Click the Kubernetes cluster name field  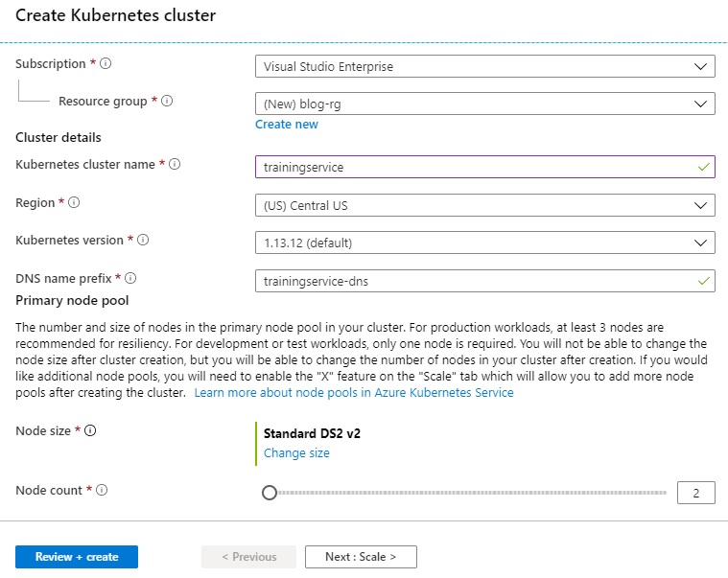[x=484, y=167]
